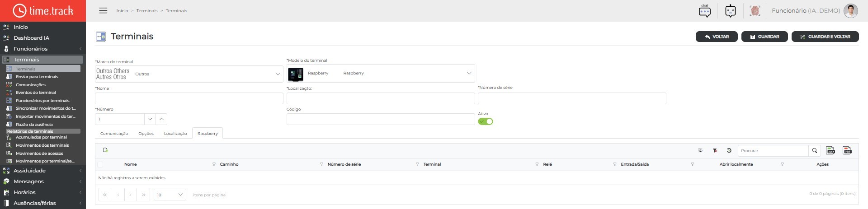Filter the Caminho column
This screenshot has width=868, height=209.
tap(321, 164)
